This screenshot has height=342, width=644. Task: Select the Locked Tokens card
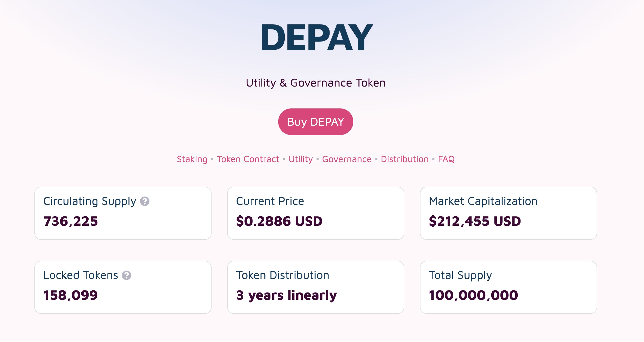pos(123,287)
